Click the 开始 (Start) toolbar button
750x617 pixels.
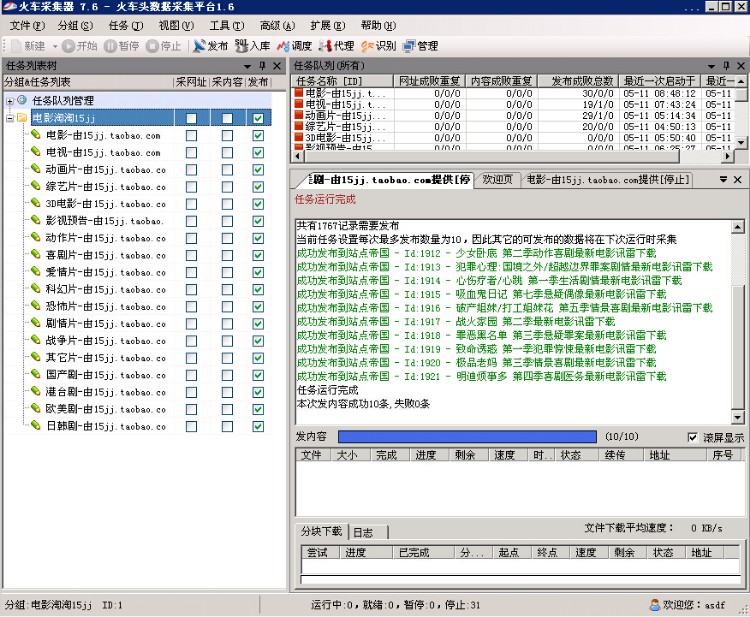(79, 46)
